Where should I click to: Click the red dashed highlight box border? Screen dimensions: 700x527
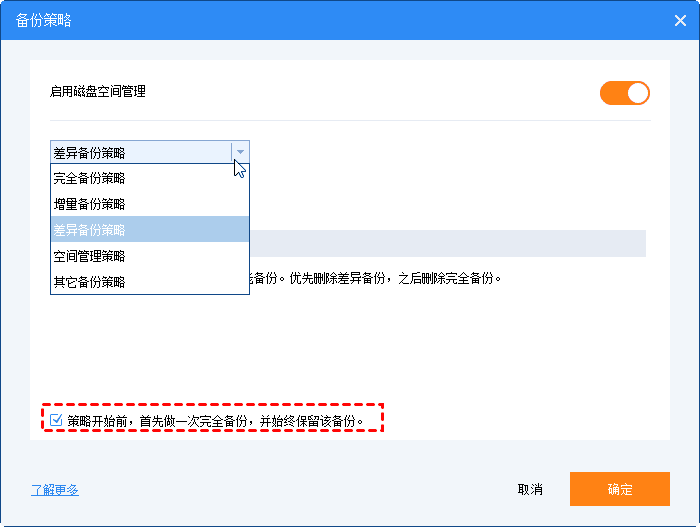pos(384,419)
